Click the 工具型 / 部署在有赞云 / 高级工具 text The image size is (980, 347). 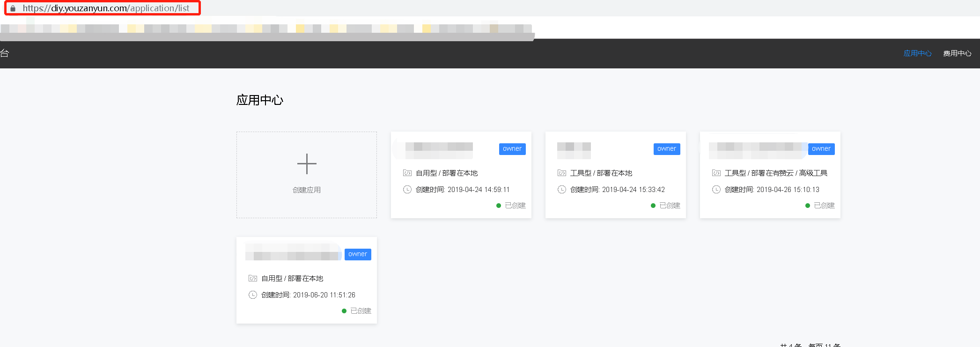(x=776, y=173)
